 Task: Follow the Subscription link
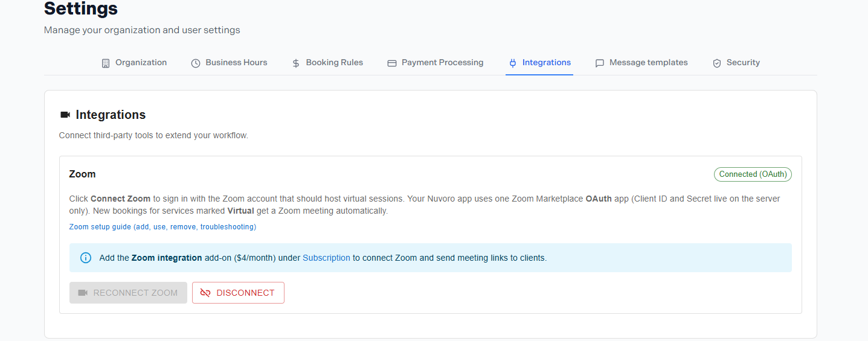coord(326,258)
